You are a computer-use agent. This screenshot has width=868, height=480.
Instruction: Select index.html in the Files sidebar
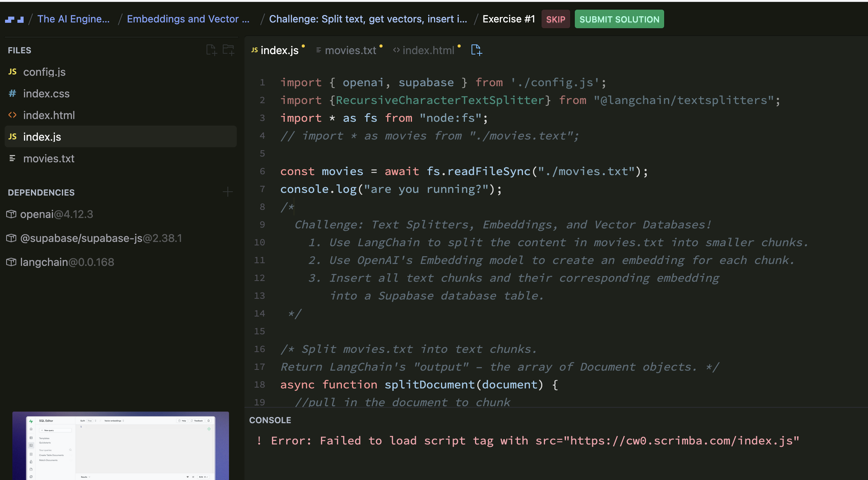click(x=49, y=115)
